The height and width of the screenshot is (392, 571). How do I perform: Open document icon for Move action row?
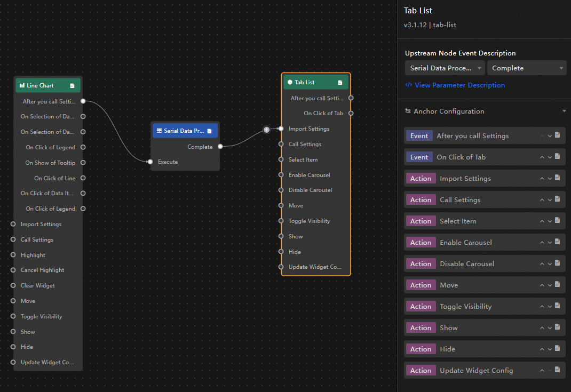tap(558, 285)
